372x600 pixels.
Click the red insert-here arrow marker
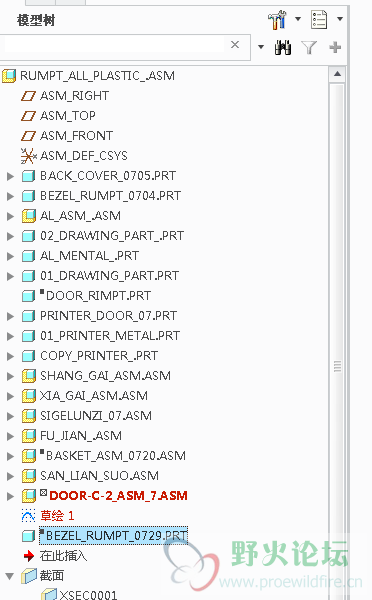[x=29, y=556]
